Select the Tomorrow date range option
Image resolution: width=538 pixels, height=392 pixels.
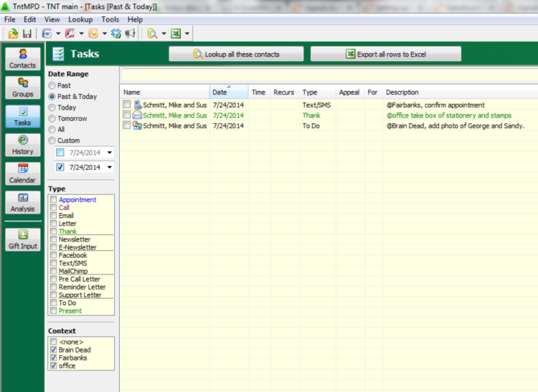tap(52, 118)
